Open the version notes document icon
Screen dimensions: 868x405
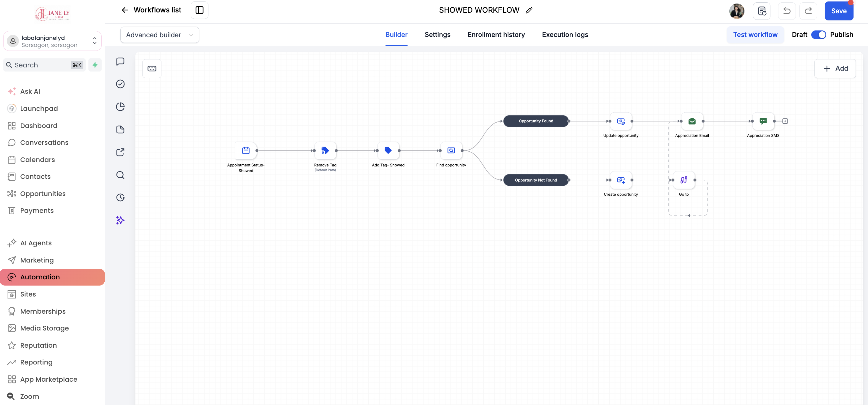tap(762, 11)
